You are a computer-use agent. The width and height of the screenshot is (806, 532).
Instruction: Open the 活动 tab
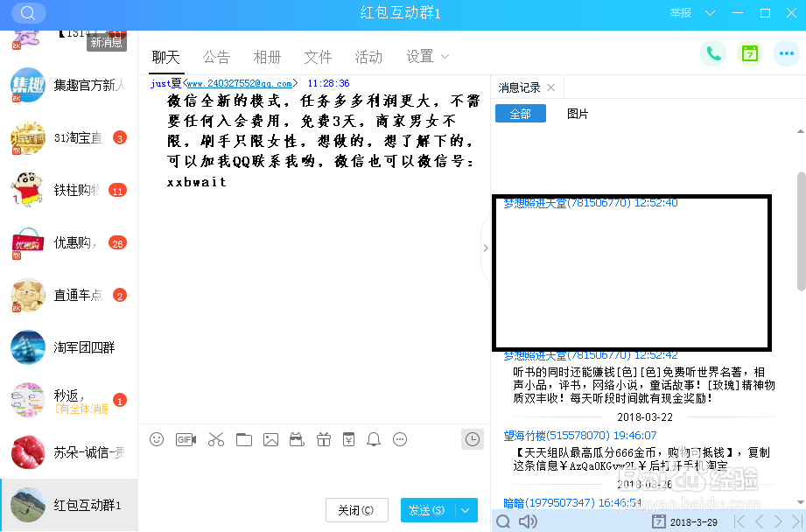[x=368, y=57]
